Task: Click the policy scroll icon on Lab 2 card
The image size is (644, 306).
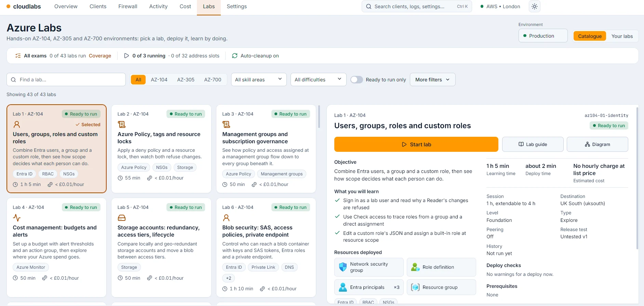Action: (x=121, y=124)
